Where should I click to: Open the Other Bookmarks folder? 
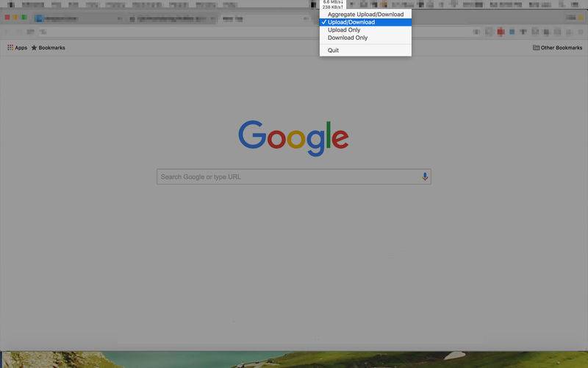557,48
